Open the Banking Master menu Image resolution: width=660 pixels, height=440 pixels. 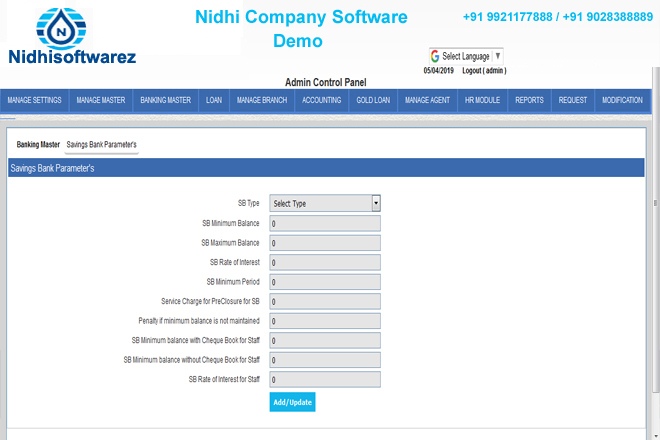coord(165,100)
